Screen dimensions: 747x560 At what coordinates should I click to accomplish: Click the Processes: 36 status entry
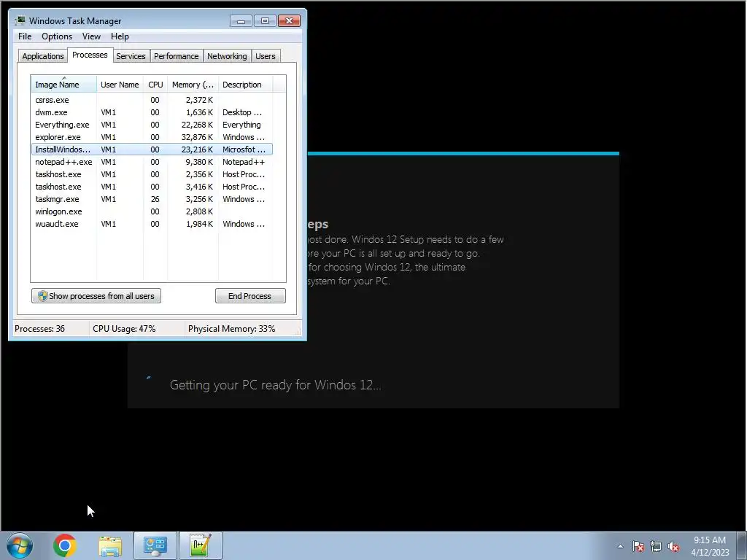point(39,329)
